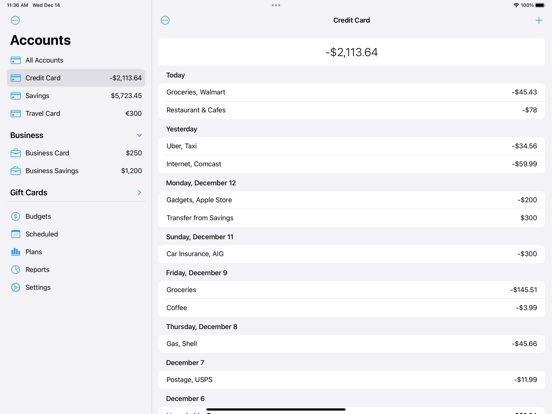Image resolution: width=552 pixels, height=414 pixels.
Task: Tap the battery status icon
Action: (x=540, y=5)
